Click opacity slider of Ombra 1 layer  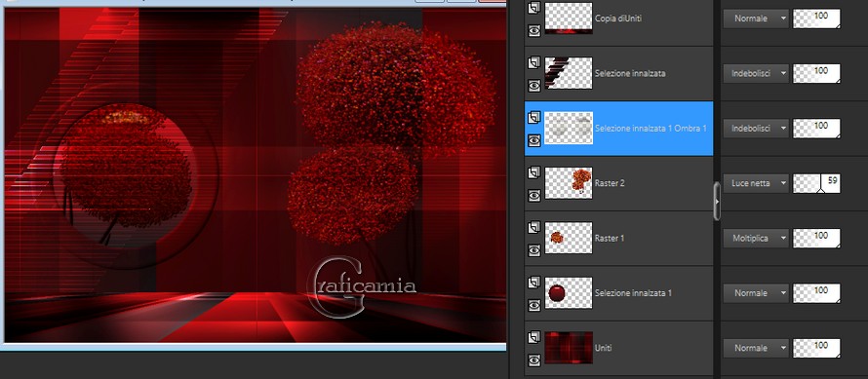click(816, 128)
